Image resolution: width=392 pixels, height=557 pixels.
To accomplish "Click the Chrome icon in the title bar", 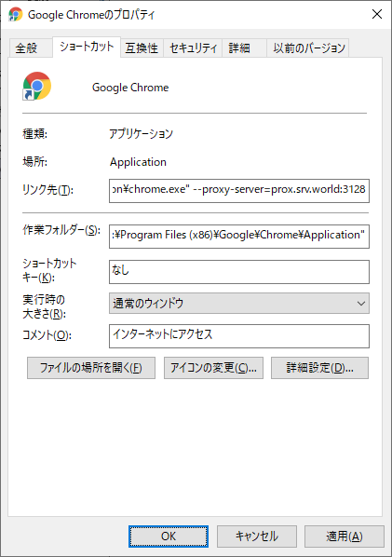I will 15,15.
